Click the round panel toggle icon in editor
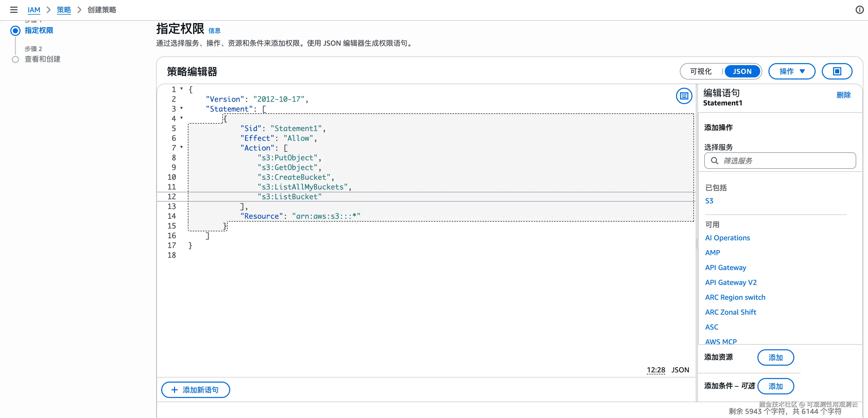 [684, 96]
